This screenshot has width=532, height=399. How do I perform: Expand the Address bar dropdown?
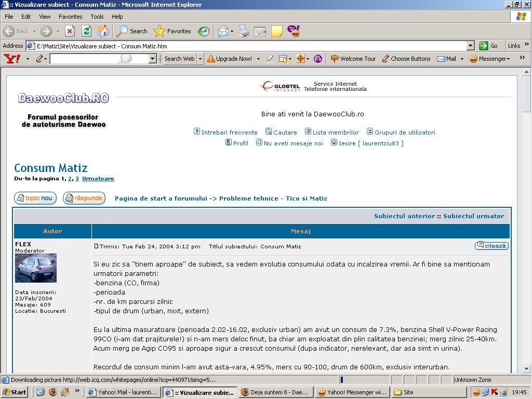[x=471, y=46]
